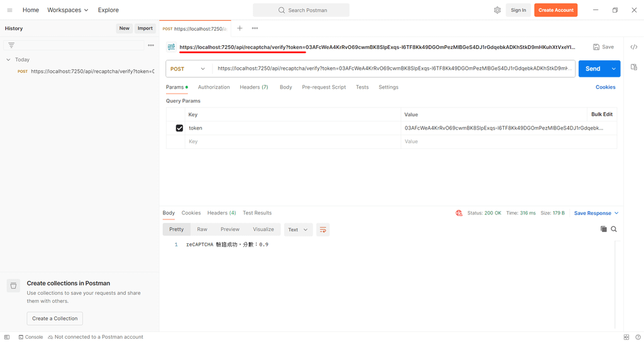
Task: Click the empty Value cell in params table
Action: pos(509,141)
